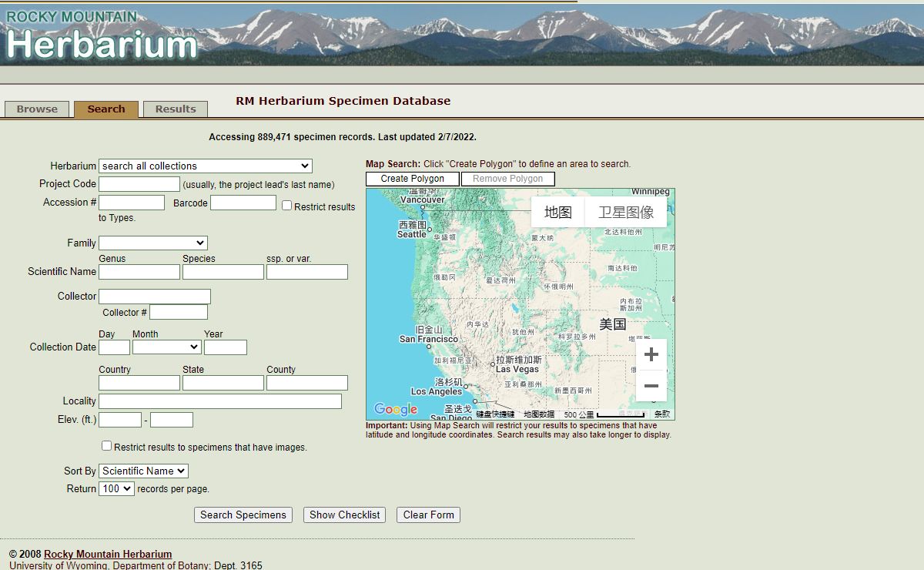
Task: Click the minimum elevation field
Action: pyautogui.click(x=120, y=420)
